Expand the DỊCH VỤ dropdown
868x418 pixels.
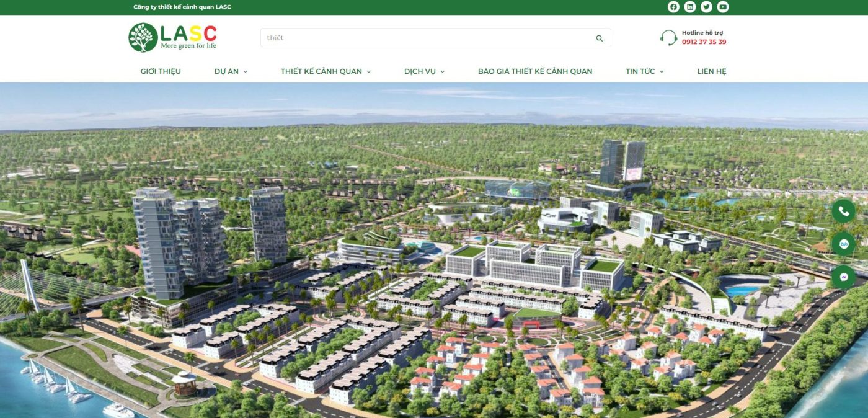tap(422, 71)
